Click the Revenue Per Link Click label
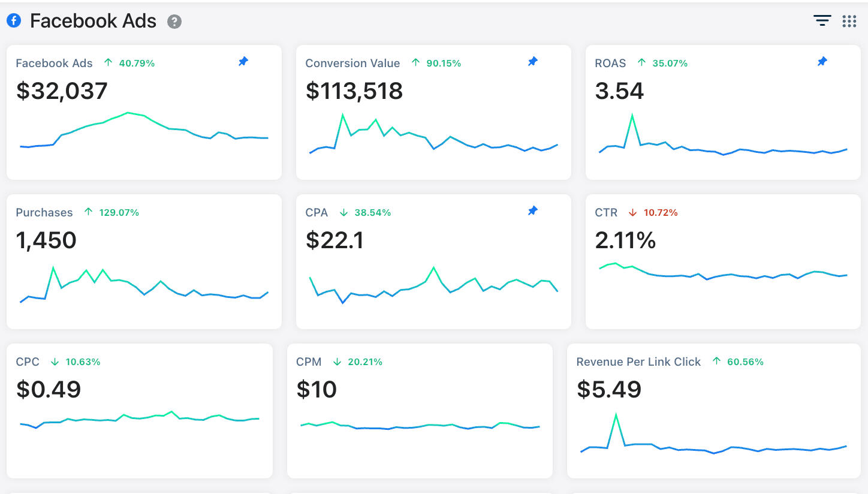Image resolution: width=868 pixels, height=494 pixels. pyautogui.click(x=638, y=362)
